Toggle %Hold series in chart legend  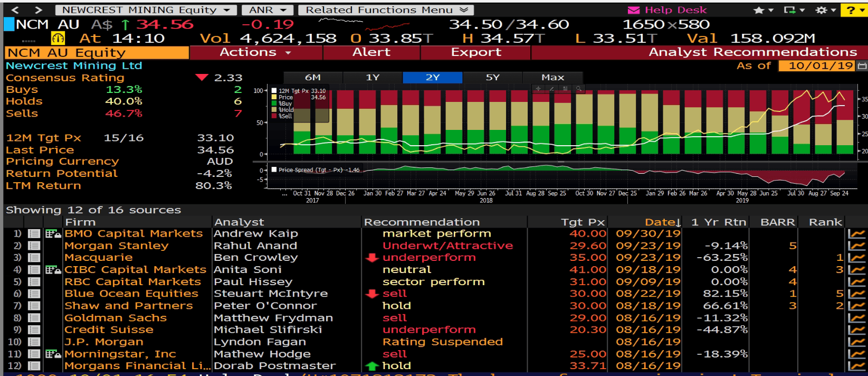tap(274, 110)
